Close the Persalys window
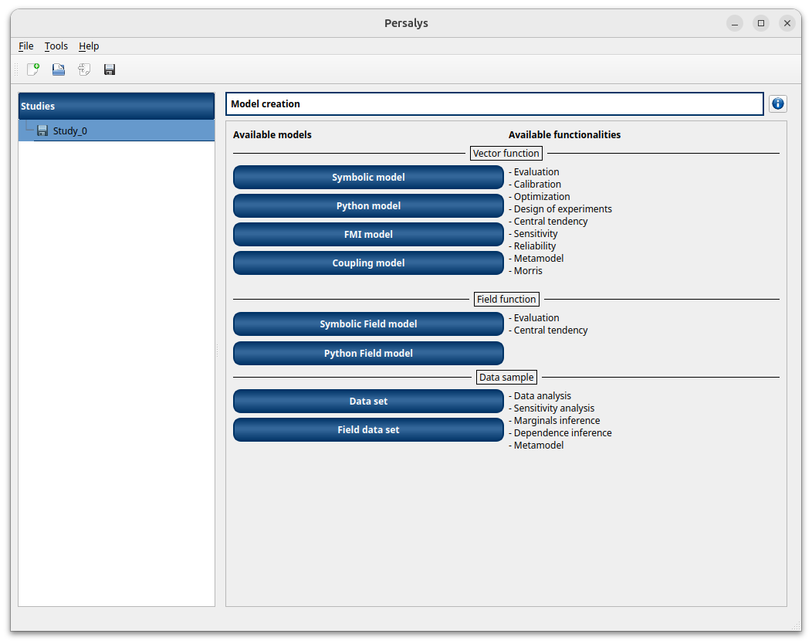Screen dimensions: 812x644 [x=787, y=23]
